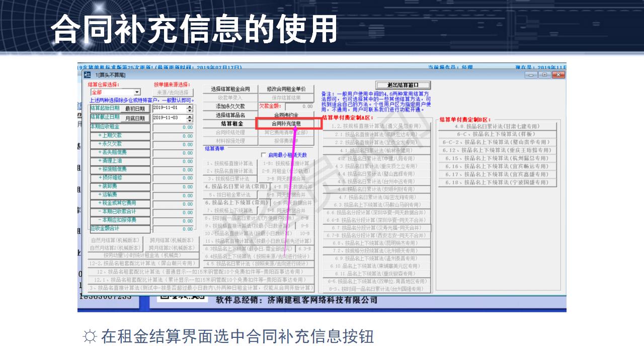Click the 合同违约金 button

point(287,115)
